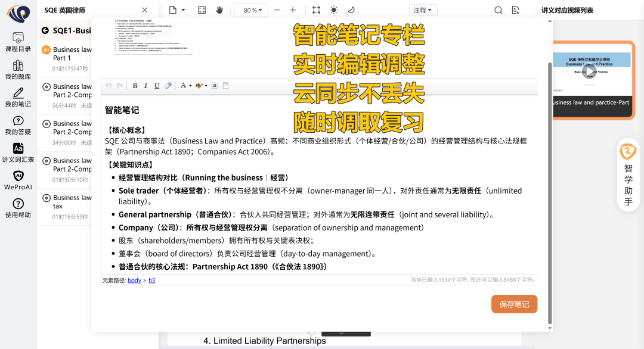Open 我的题库 question bank

pyautogui.click(x=18, y=70)
